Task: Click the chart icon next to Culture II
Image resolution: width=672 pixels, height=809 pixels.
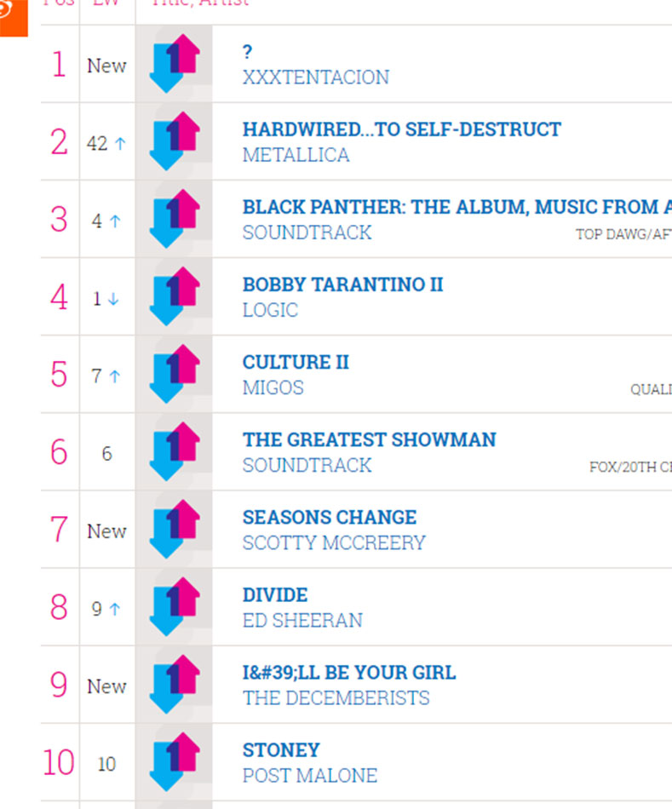Action: [x=174, y=374]
